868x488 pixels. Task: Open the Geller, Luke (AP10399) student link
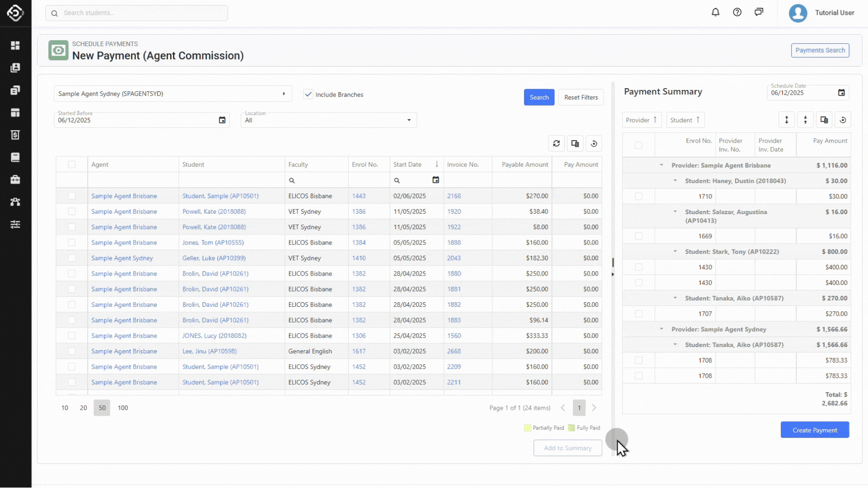click(214, 258)
